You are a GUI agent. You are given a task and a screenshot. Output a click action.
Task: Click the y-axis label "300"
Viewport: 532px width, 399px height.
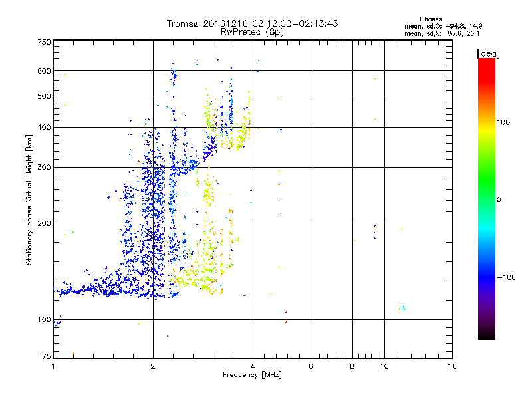pyautogui.click(x=45, y=168)
